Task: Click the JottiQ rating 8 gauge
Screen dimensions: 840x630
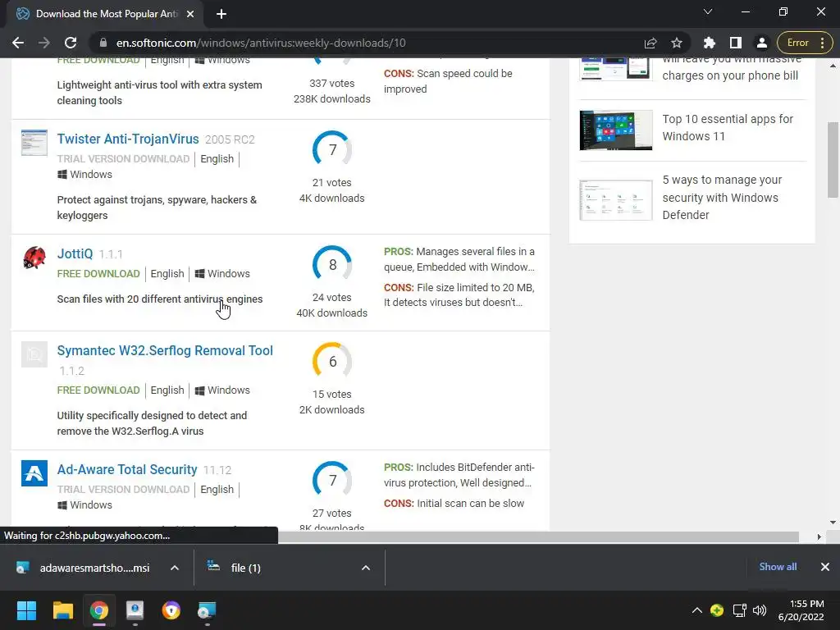Action: [x=332, y=264]
